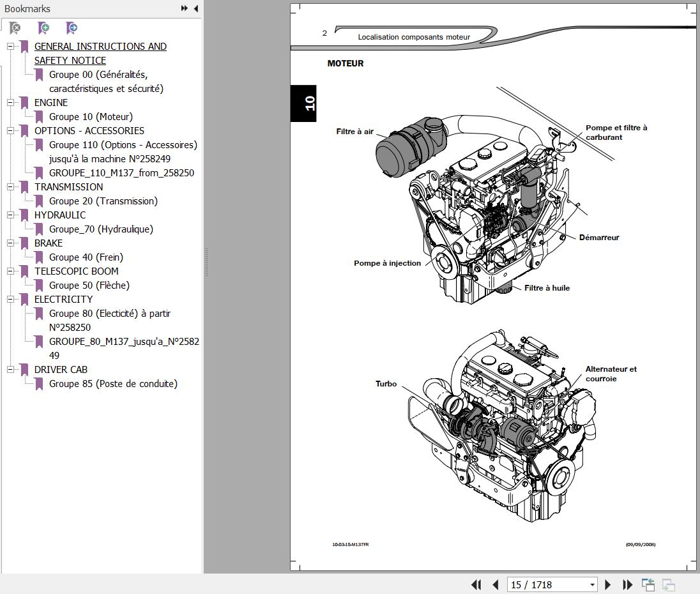Collapse the Bookmarks panel with left arrow
Image resolution: width=700 pixels, height=594 pixels.
point(195,8)
